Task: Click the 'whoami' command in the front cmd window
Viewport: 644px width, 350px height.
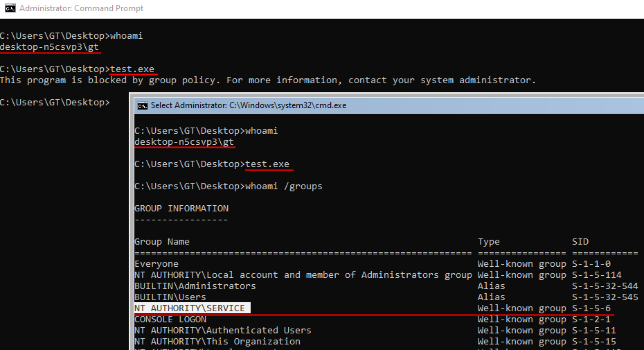Action: point(261,131)
